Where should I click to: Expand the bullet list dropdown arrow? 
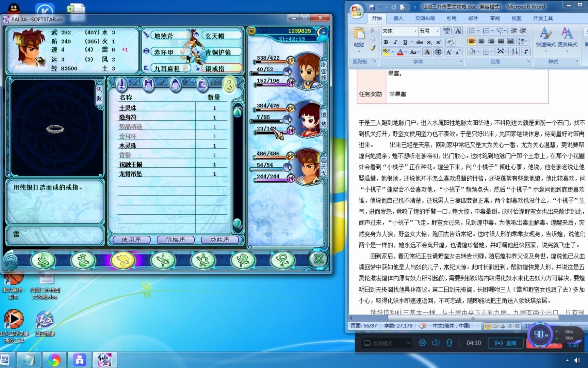pos(478,31)
